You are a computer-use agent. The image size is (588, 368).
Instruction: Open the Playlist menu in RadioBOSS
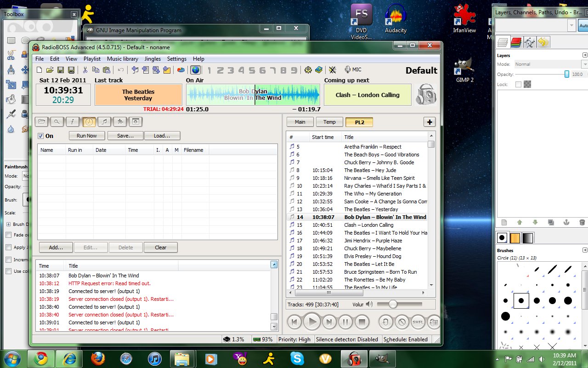[x=92, y=59]
